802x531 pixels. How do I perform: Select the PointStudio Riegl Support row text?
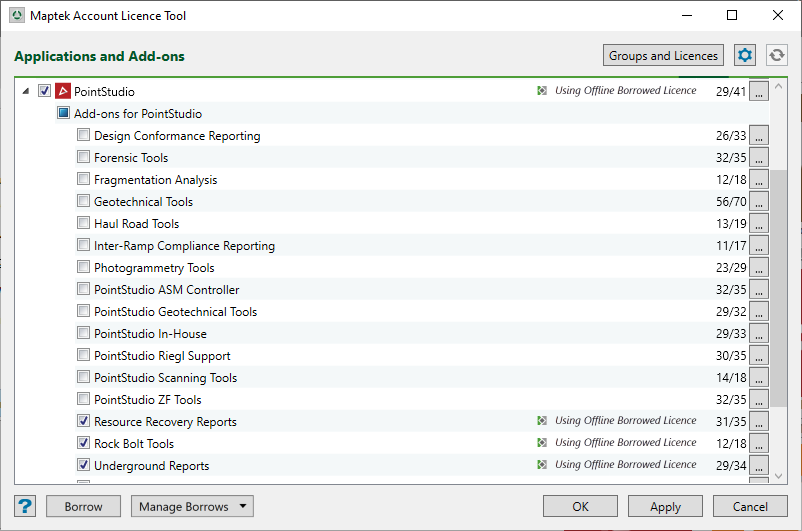coord(162,356)
